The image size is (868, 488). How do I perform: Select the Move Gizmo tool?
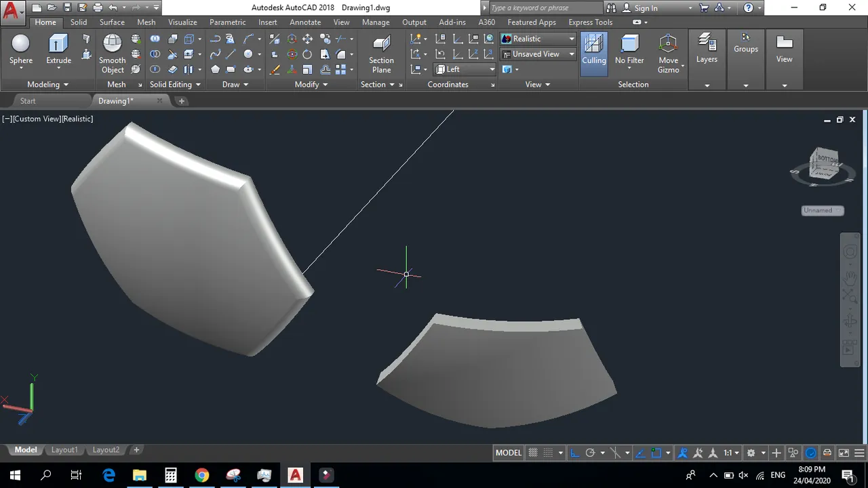point(668,54)
